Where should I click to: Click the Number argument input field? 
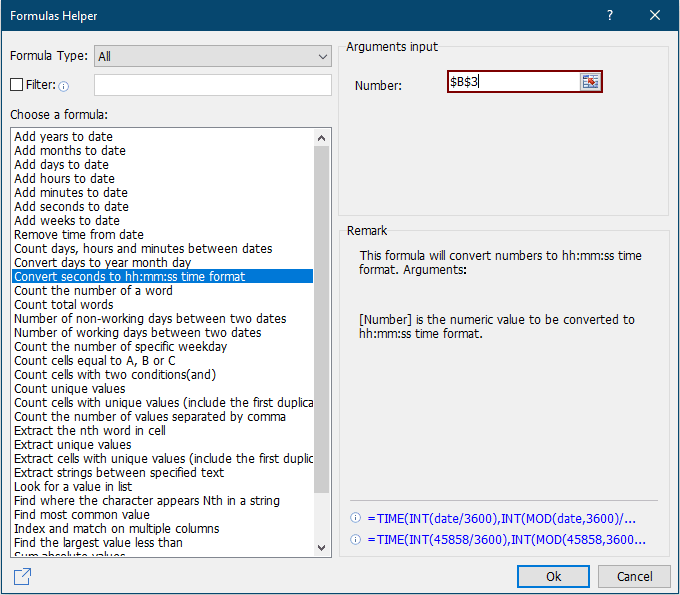pyautogui.click(x=513, y=82)
